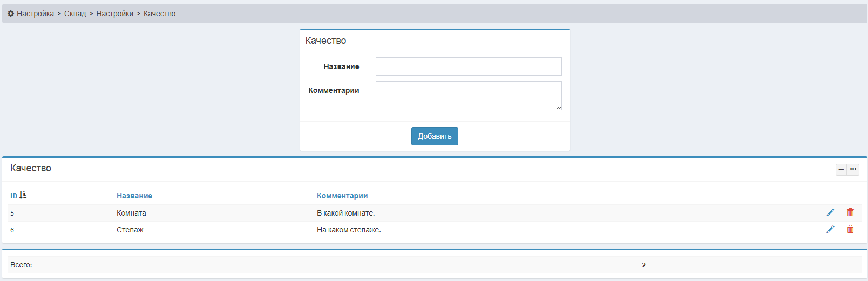Delete the Комната row with trash icon
This screenshot has width=868, height=281.
[x=850, y=212]
